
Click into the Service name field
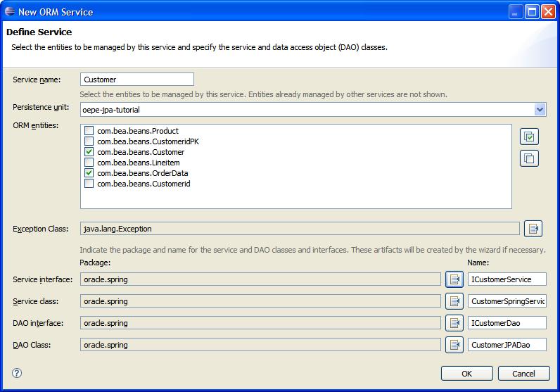click(136, 80)
